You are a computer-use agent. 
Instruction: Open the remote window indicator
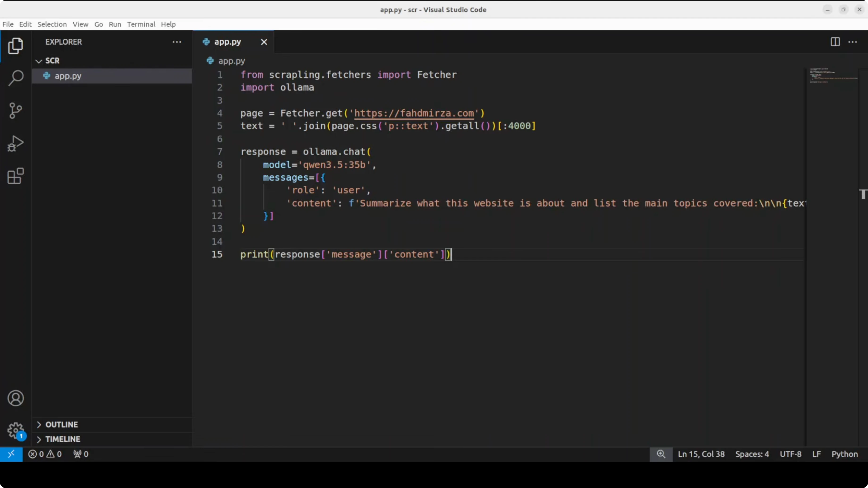(11, 454)
